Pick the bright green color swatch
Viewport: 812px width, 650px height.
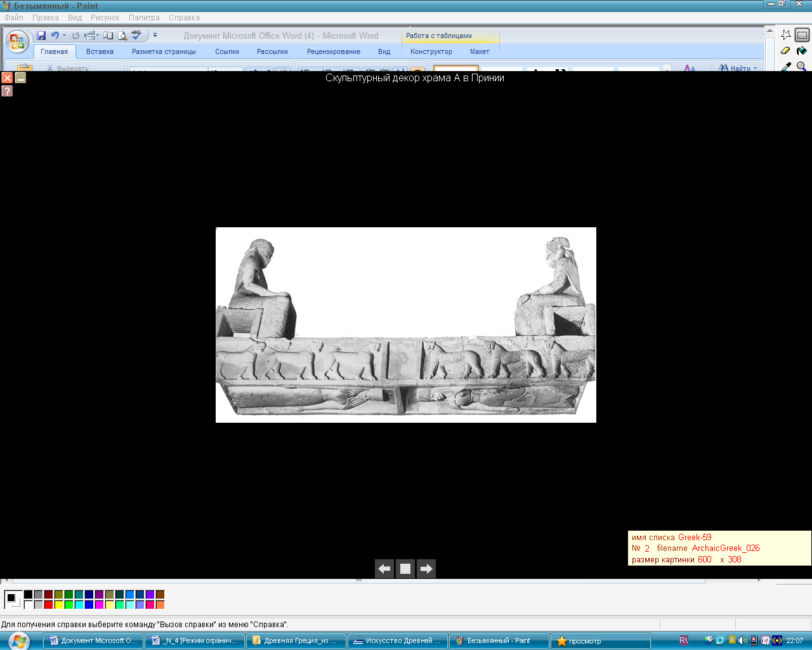[69, 605]
